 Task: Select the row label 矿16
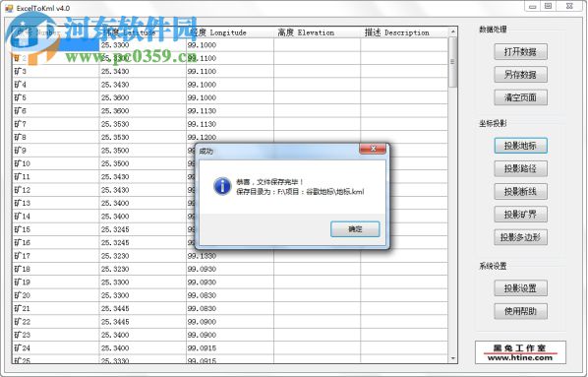(23, 242)
